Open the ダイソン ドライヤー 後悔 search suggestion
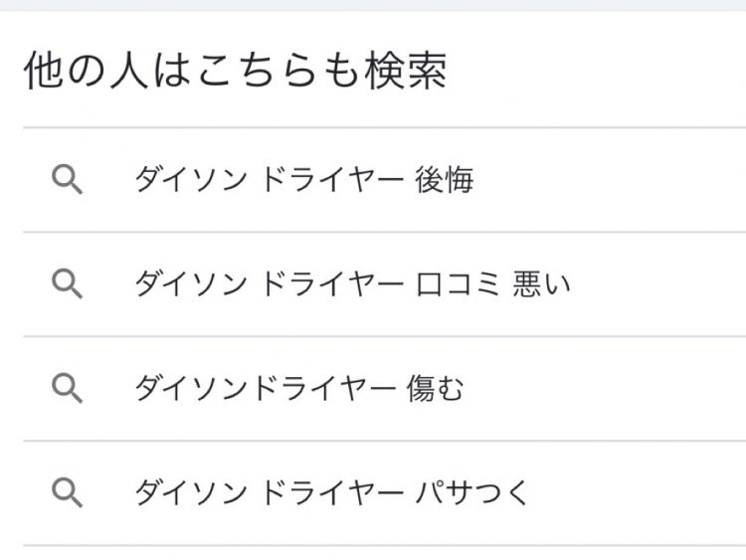The image size is (746, 560). [x=384, y=180]
